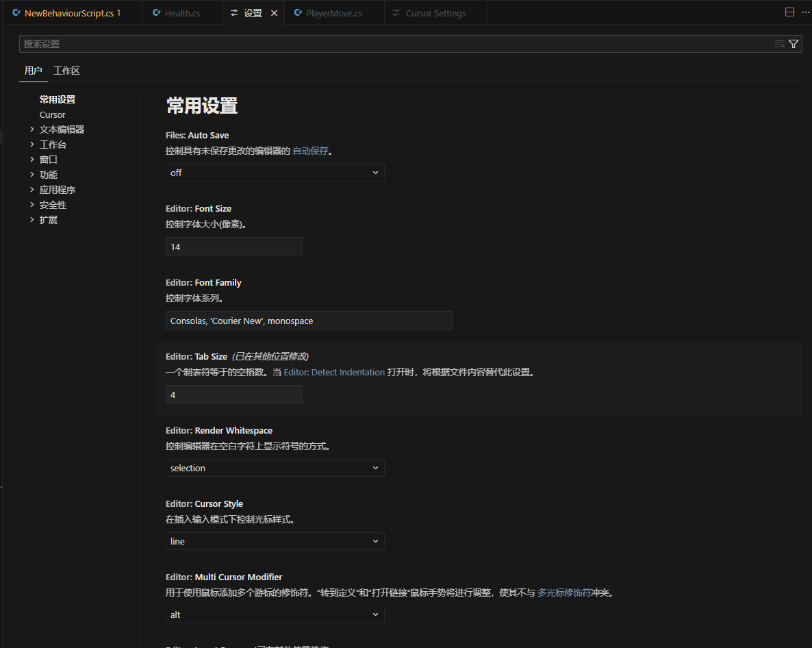The width and height of the screenshot is (812, 648).
Task: Follow the 多光标修饰符 link
Action: pos(564,593)
